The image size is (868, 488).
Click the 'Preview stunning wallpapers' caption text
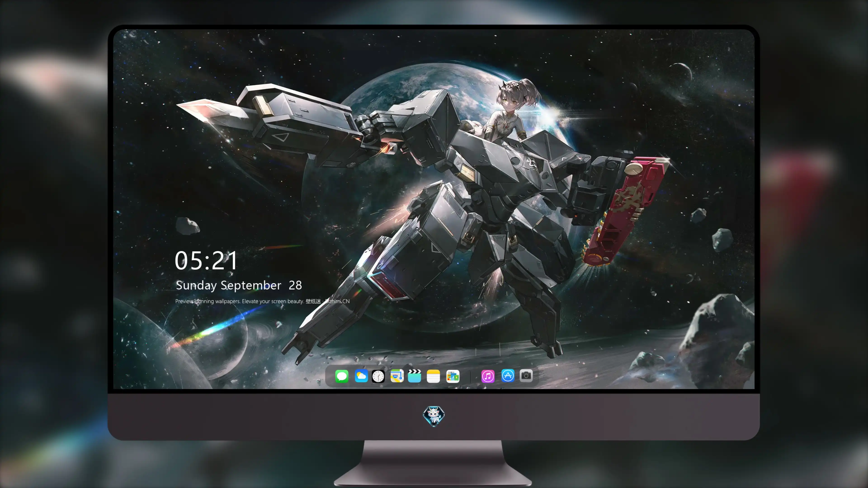click(262, 301)
